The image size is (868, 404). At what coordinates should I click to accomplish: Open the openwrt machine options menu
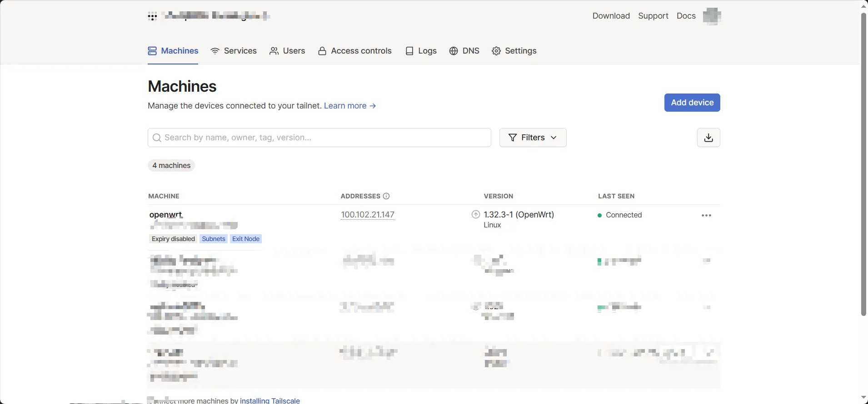click(706, 215)
